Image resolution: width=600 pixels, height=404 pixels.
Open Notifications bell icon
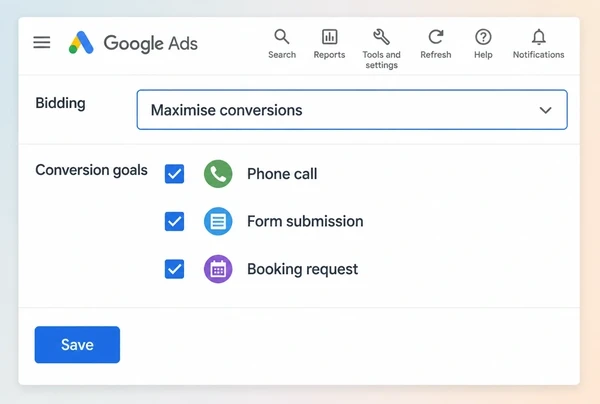pos(539,37)
